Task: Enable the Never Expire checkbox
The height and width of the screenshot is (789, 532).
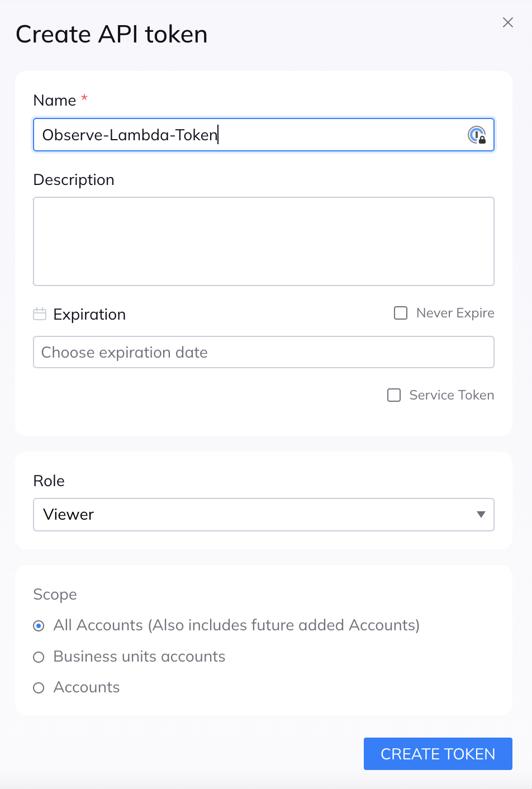Action: click(x=401, y=313)
